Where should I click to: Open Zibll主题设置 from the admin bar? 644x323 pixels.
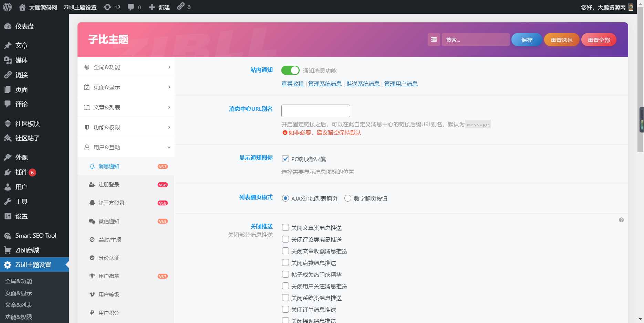(x=80, y=7)
